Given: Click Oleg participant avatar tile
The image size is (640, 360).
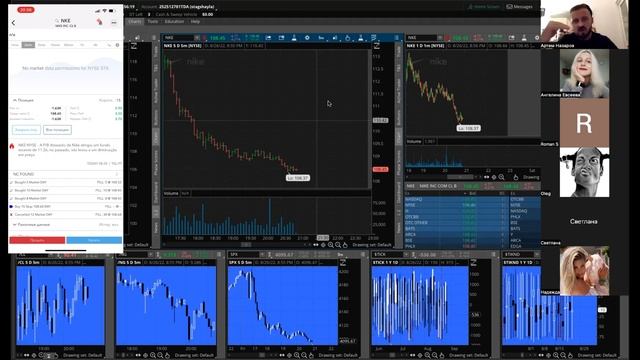Looking at the screenshot, I should point(584,172).
